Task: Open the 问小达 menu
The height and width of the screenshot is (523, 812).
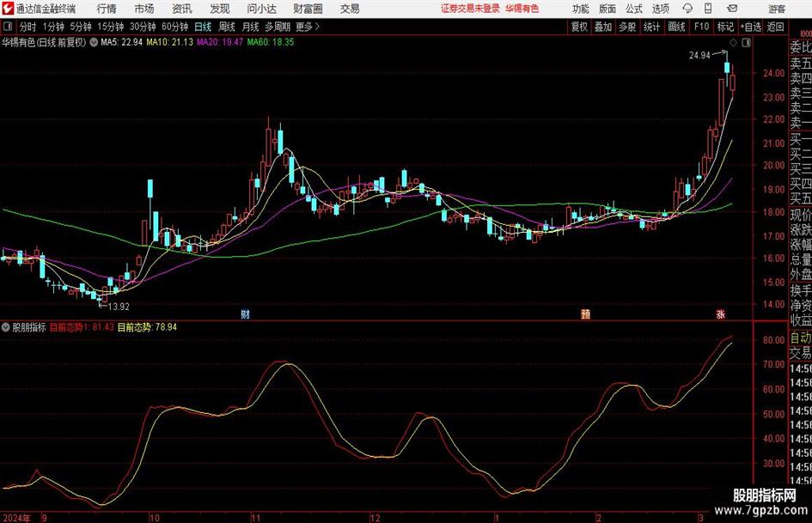Action: coord(261,9)
